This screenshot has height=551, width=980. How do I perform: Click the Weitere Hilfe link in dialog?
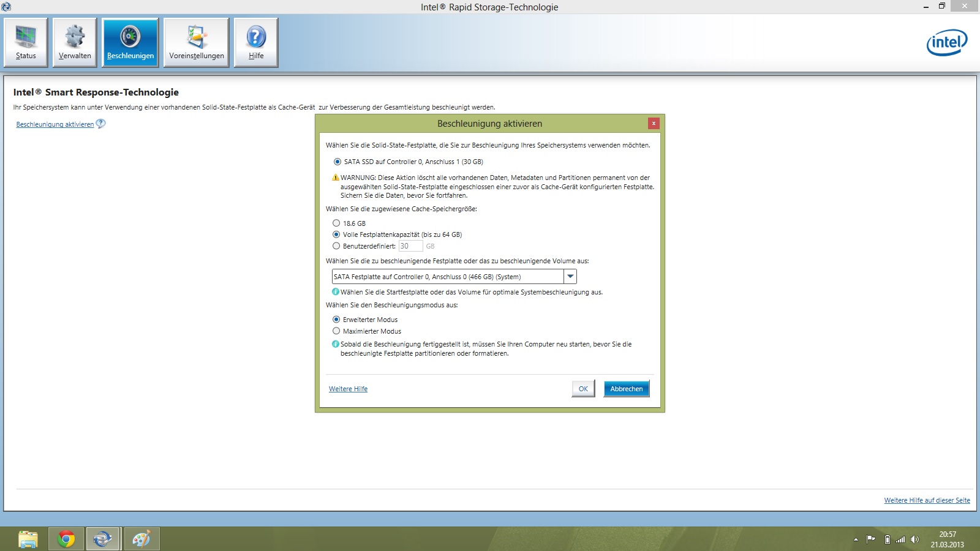point(348,389)
